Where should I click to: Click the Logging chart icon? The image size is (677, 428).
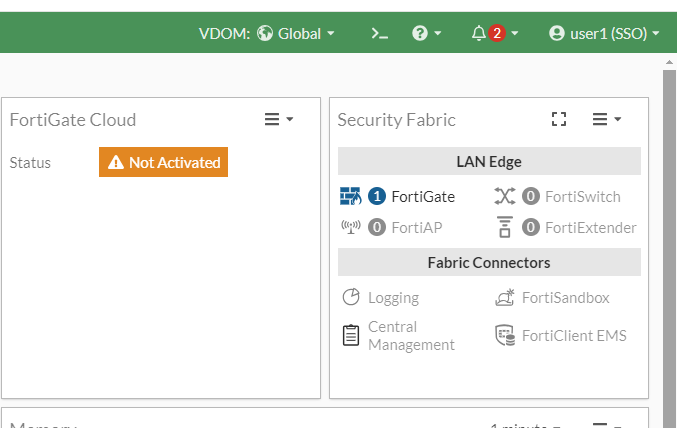click(351, 297)
